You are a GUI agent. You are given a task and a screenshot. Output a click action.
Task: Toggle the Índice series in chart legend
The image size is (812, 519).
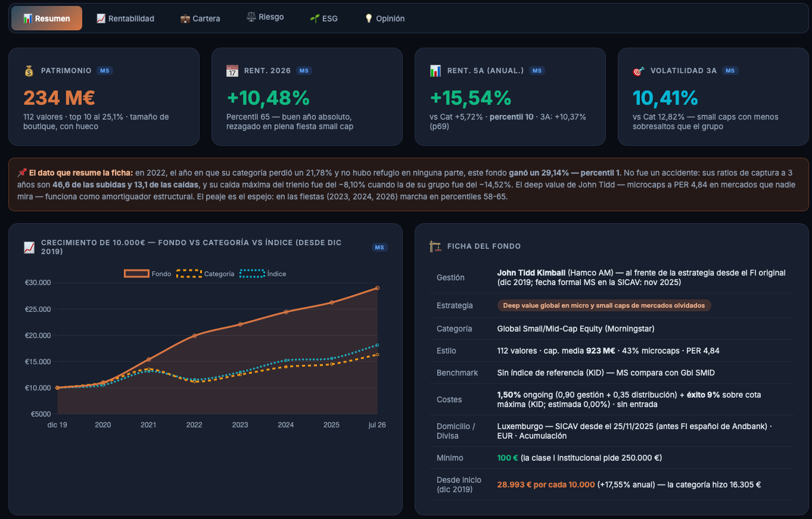[263, 274]
